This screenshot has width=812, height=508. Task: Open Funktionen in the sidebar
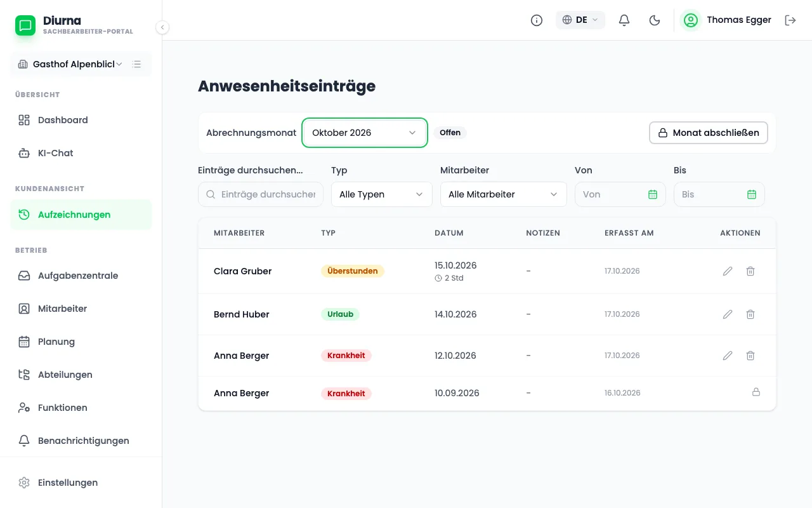click(x=81, y=408)
